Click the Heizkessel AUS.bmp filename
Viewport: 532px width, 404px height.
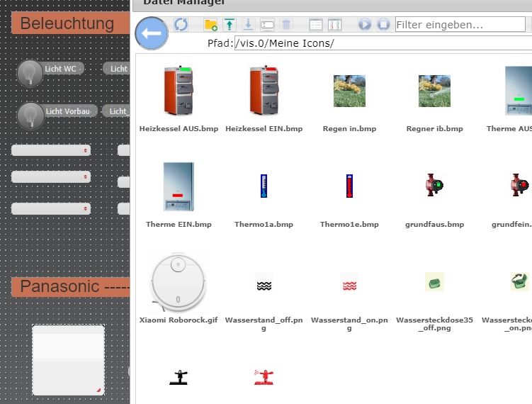(x=179, y=129)
